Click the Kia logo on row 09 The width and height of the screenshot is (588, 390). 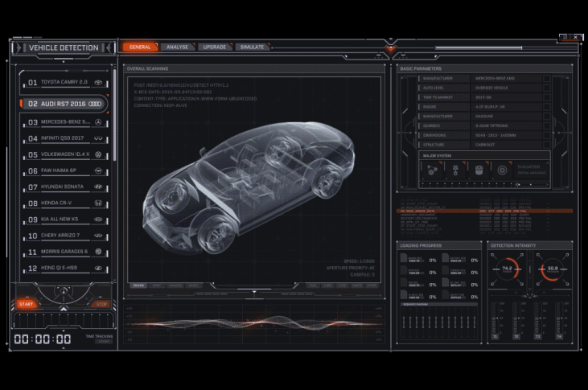coord(98,219)
